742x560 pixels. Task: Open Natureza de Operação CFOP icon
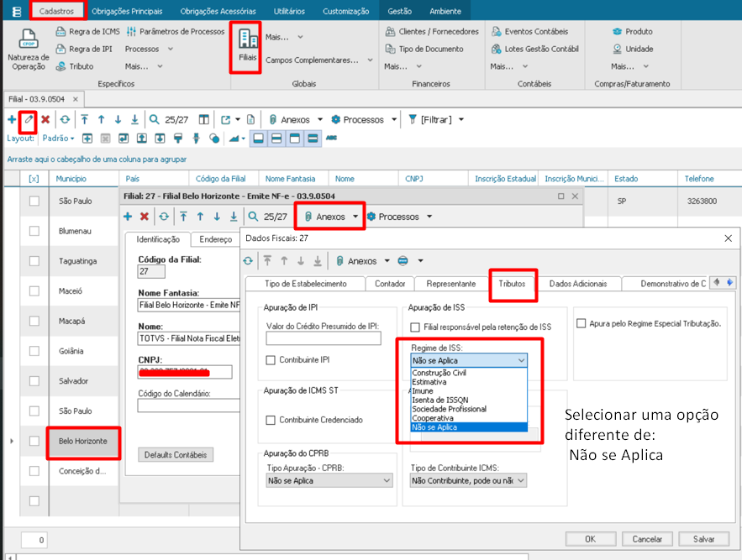(29, 39)
